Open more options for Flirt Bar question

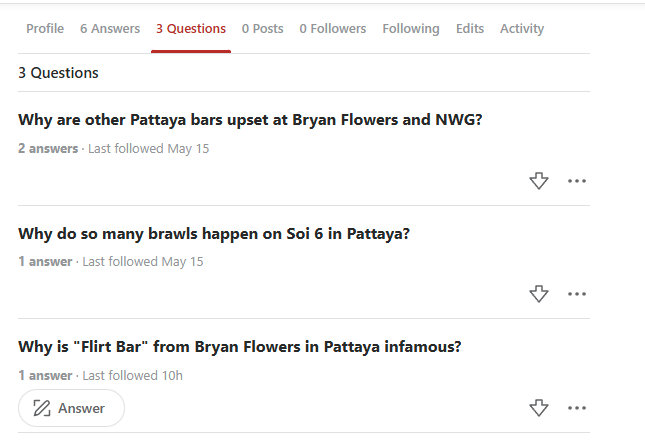tap(577, 408)
